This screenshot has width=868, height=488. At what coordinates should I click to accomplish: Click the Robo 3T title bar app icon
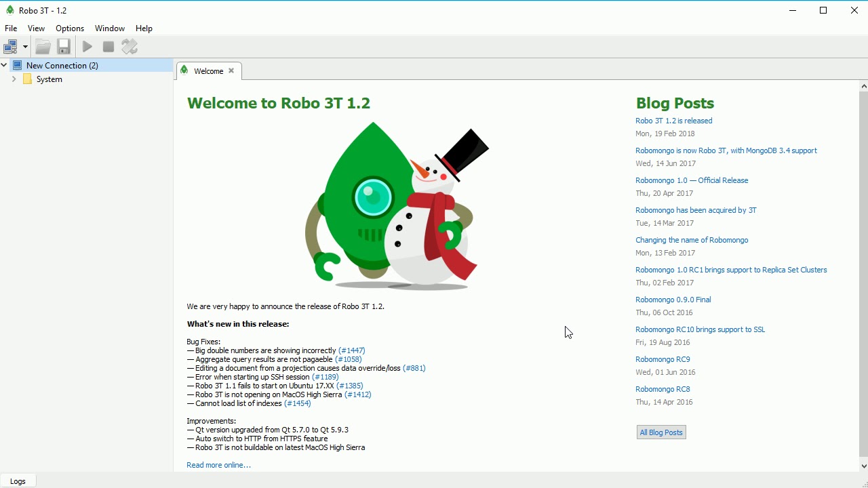[9, 10]
